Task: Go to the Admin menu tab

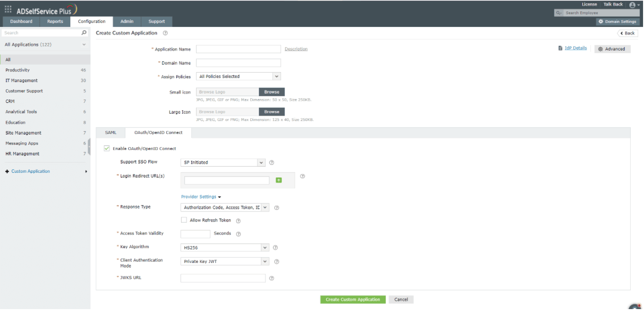Action: click(x=127, y=21)
